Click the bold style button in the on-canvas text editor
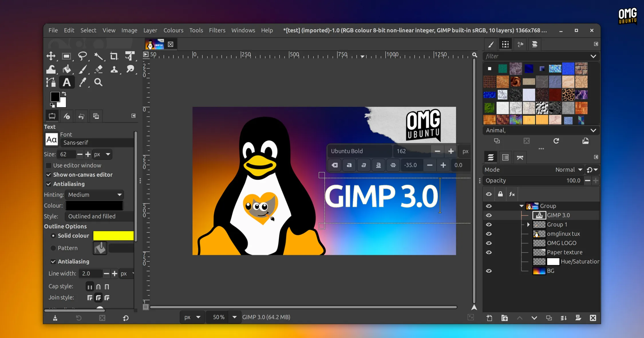The width and height of the screenshot is (644, 338). click(349, 165)
